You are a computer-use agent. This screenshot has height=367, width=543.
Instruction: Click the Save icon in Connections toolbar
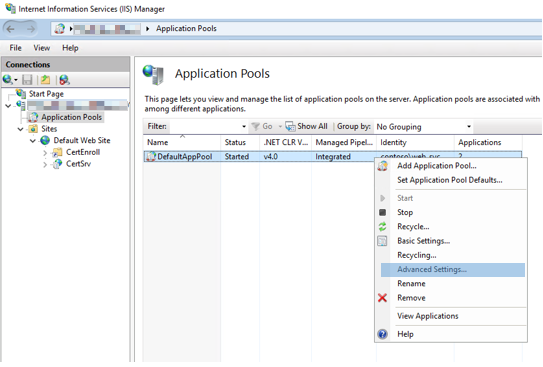coord(27,80)
